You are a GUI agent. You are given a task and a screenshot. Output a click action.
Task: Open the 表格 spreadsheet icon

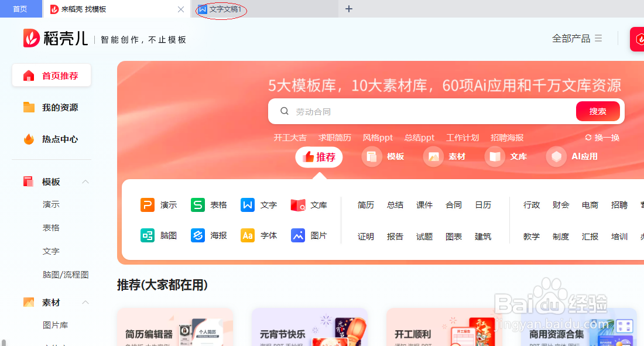pyautogui.click(x=197, y=205)
